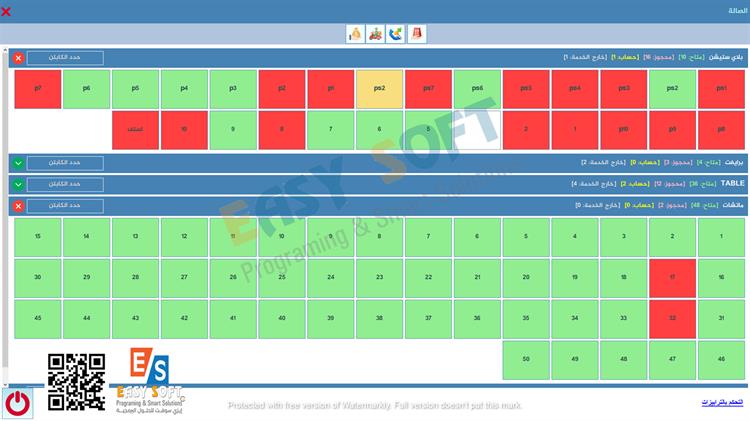Select ماتشات tile 45
Viewport: 750px width, 421px height.
point(38,319)
